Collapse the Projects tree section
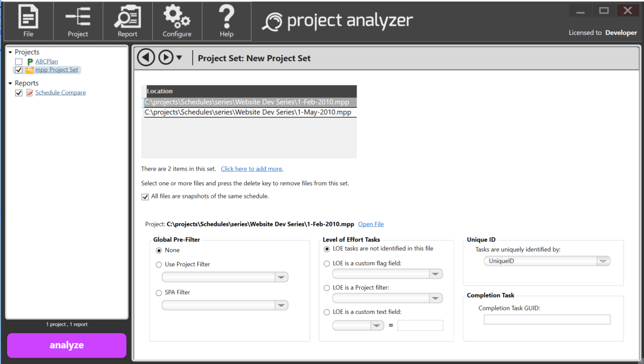This screenshot has width=644, height=364. point(10,52)
